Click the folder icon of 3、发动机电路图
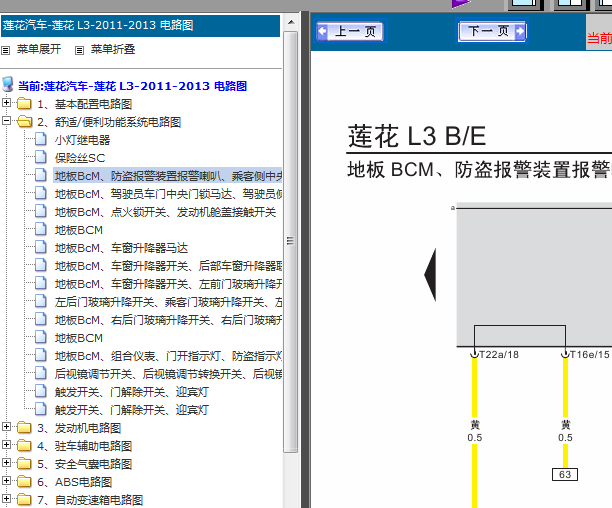The image size is (612, 508). pyautogui.click(x=24, y=427)
